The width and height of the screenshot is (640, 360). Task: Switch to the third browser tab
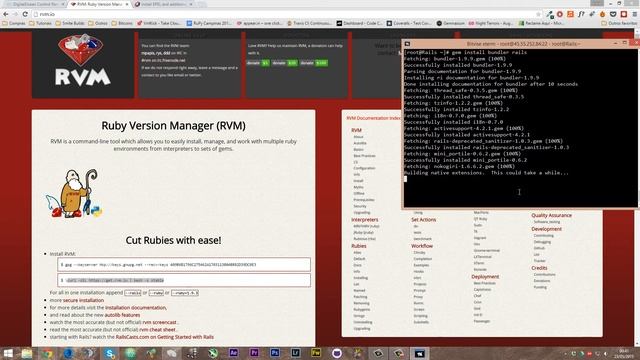(x=163, y=4)
